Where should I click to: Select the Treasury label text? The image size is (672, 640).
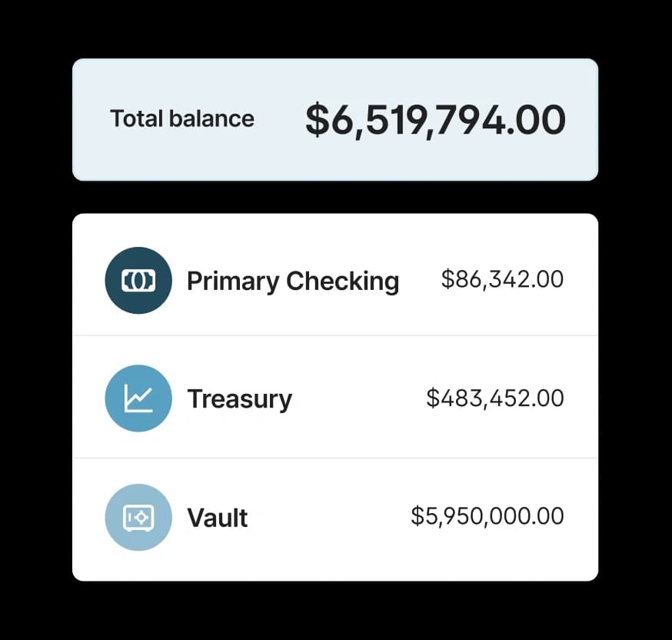click(239, 398)
